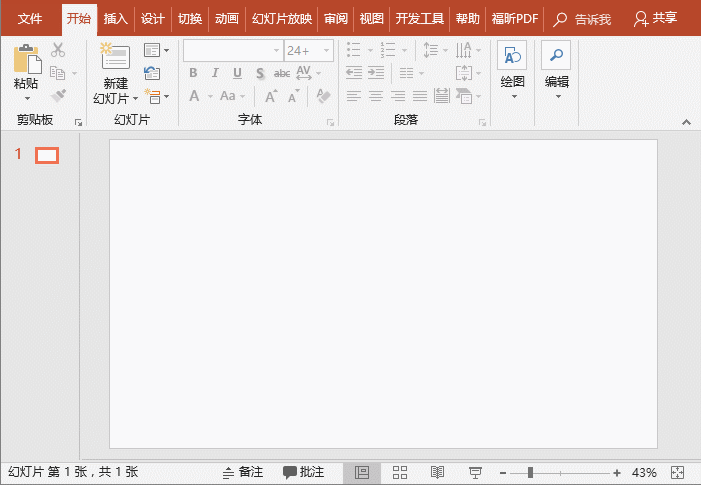Switch to Slide Sorter view icon

click(400, 472)
